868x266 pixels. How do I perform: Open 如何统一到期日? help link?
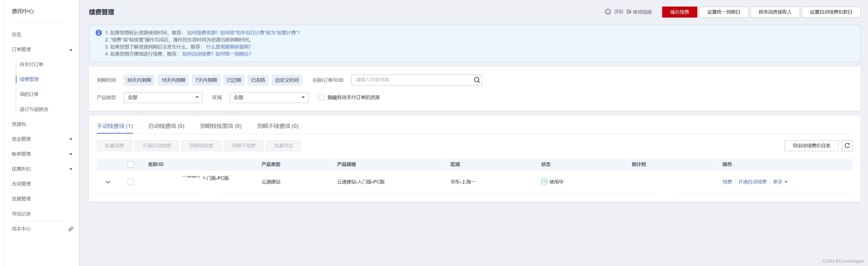pyautogui.click(x=233, y=54)
